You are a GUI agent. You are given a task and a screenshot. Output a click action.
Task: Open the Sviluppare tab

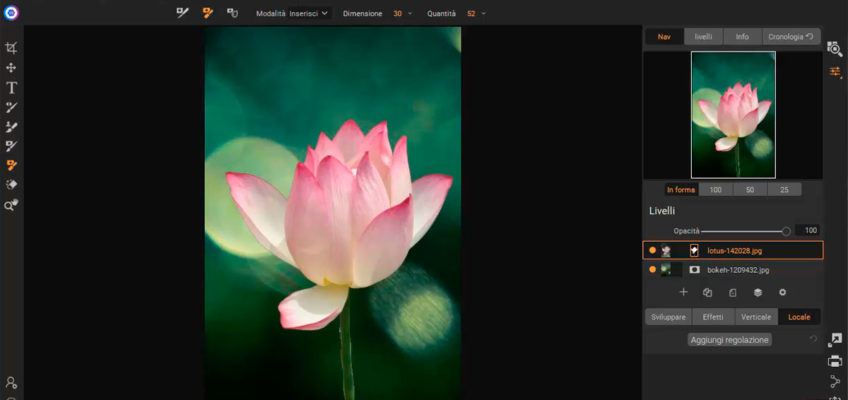[x=668, y=317]
